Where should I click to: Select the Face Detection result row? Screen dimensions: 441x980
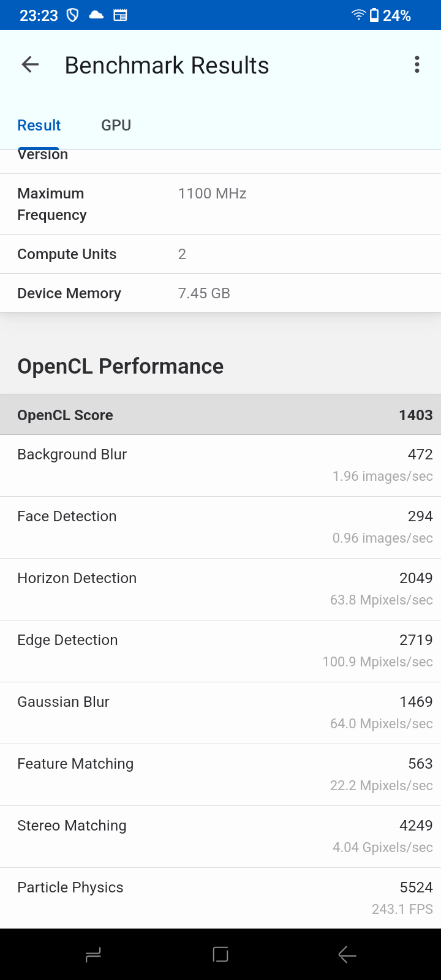click(x=221, y=527)
